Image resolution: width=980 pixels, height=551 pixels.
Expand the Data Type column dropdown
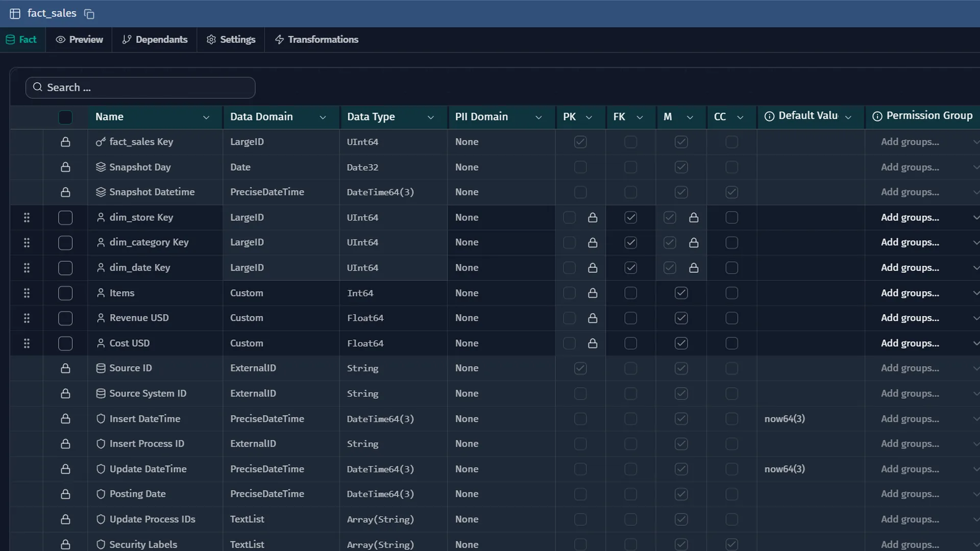(x=431, y=117)
